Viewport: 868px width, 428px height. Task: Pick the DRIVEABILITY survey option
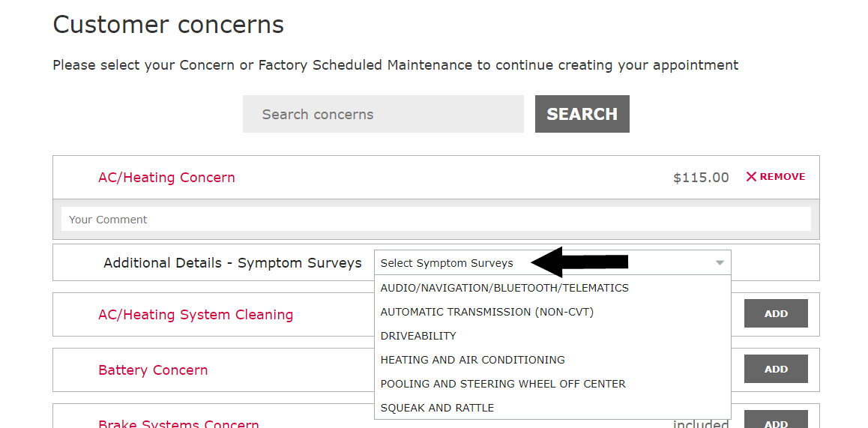click(418, 336)
